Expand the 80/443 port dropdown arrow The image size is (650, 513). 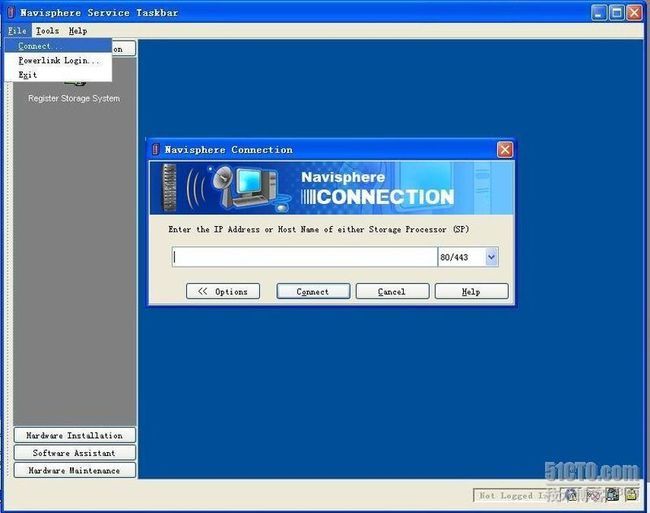point(491,257)
